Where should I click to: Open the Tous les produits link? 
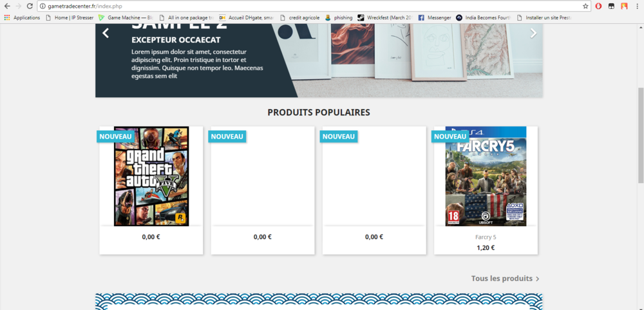coord(502,278)
